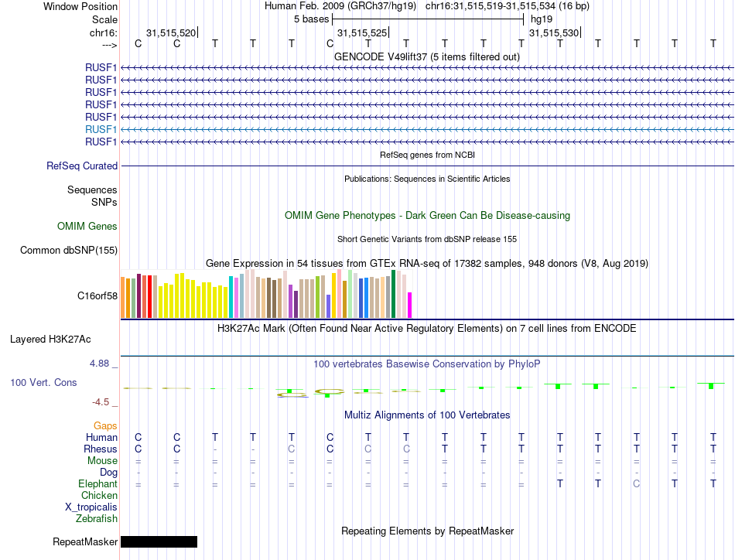Image resolution: width=735 pixels, height=560 pixels.
Task: Open the Common dbSNP(155) track label
Action: (69, 251)
